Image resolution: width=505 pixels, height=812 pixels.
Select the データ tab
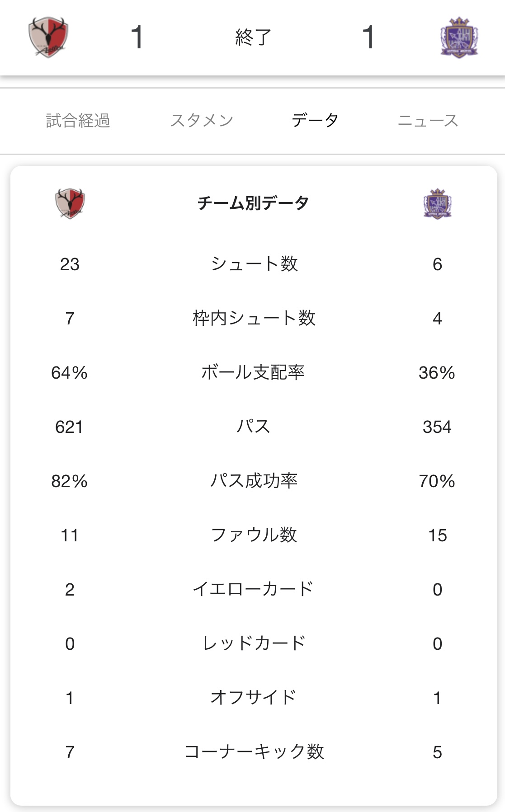pos(315,121)
